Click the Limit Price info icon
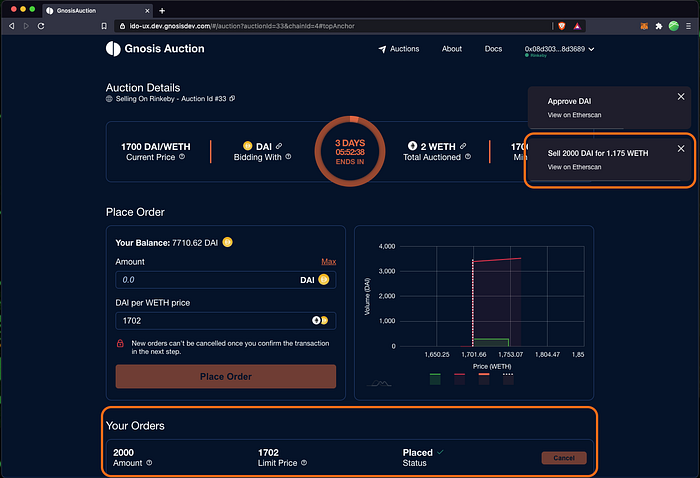 pyautogui.click(x=304, y=463)
